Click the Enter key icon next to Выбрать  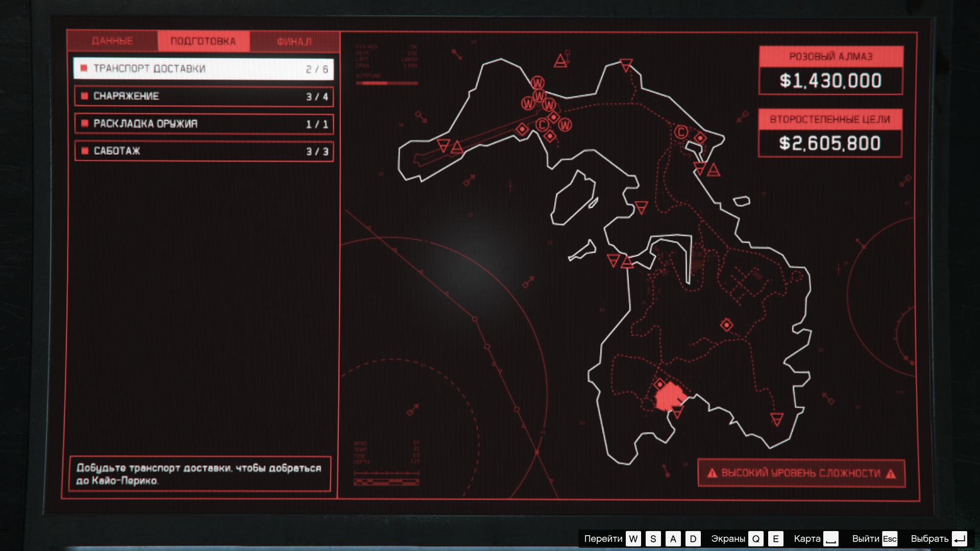tap(959, 539)
